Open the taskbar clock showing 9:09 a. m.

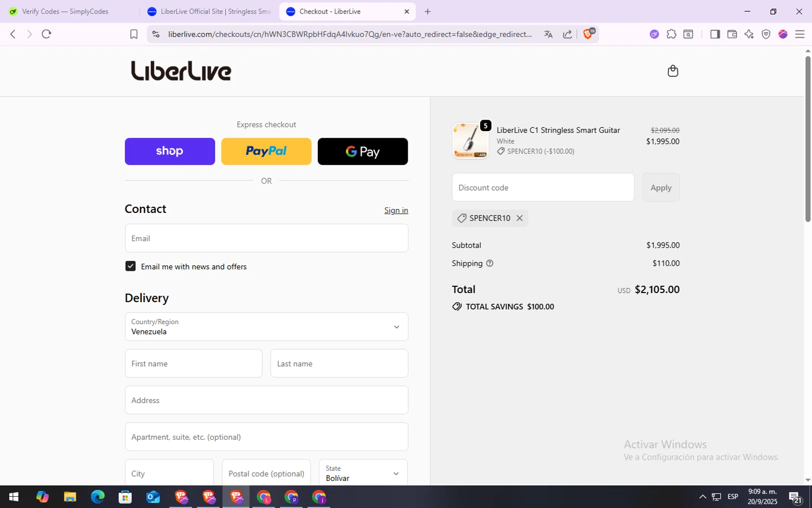pyautogui.click(x=762, y=497)
